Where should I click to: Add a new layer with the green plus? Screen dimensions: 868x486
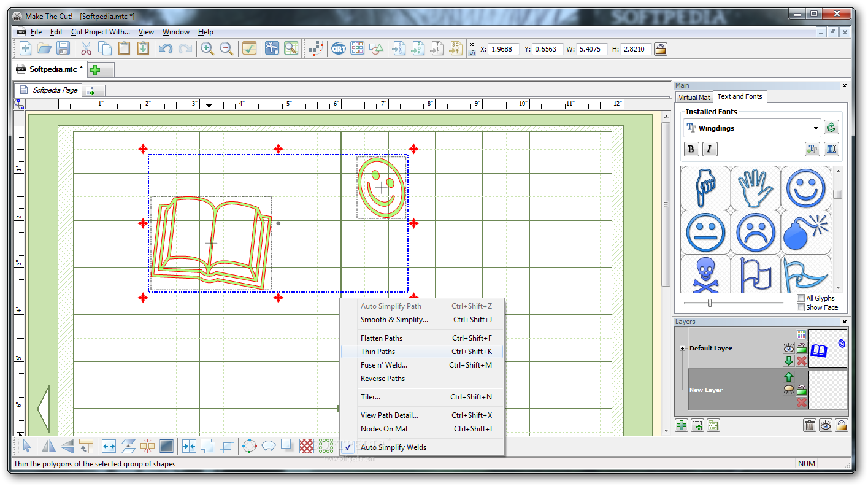681,425
